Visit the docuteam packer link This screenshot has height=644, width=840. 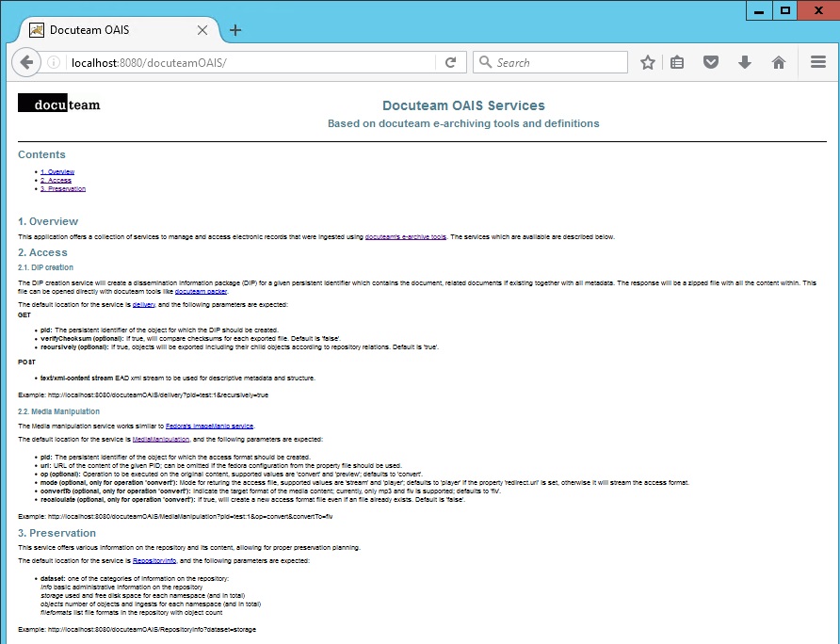(201, 292)
